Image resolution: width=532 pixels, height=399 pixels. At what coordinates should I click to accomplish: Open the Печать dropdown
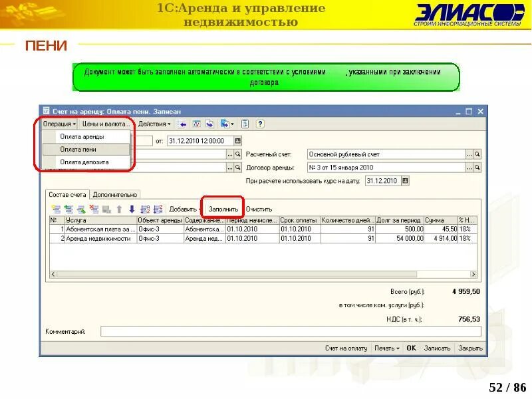click(386, 348)
